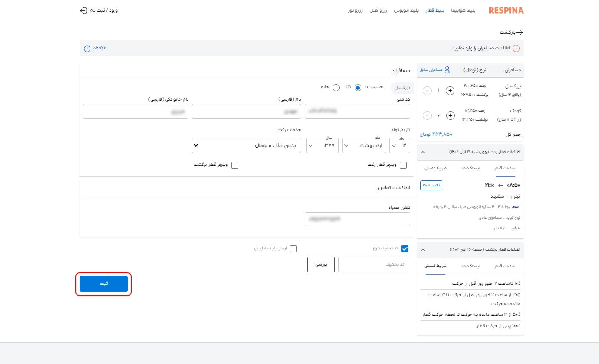Check the ارسال بلیط به ایمیل option
The height and width of the screenshot is (364, 599).
pyautogui.click(x=293, y=248)
